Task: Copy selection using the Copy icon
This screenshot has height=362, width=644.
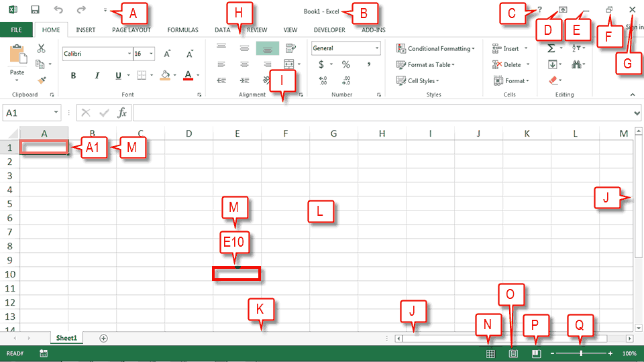Action: point(40,64)
